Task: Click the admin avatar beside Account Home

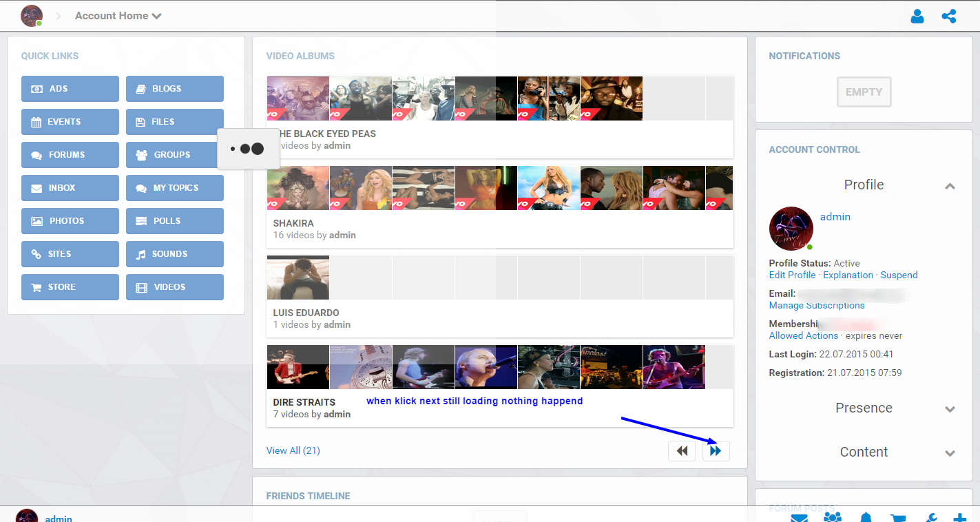Action: point(32,16)
